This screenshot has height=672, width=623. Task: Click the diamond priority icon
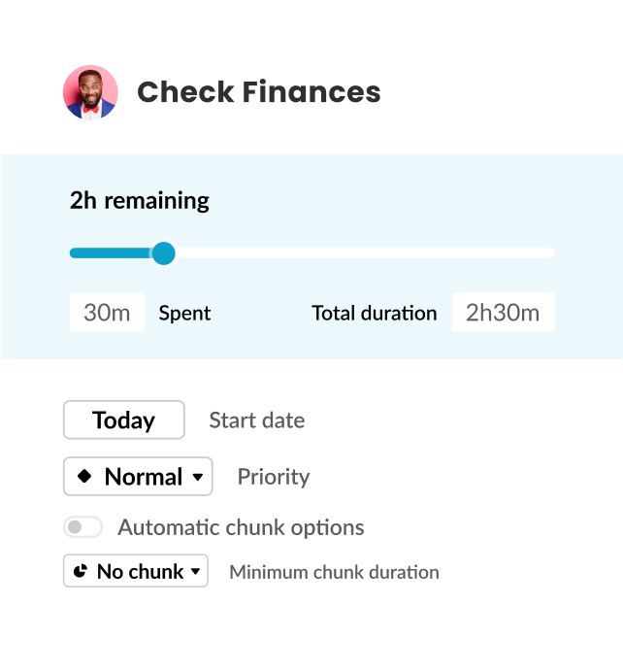click(84, 477)
